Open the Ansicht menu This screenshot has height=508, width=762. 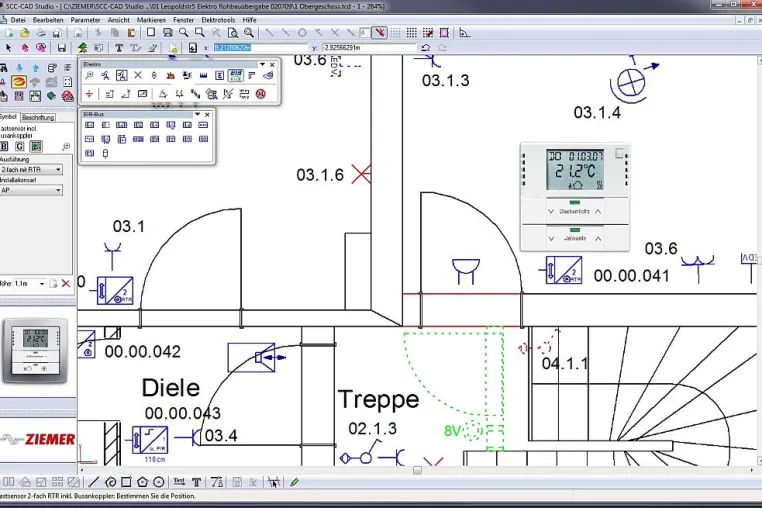[x=119, y=20]
